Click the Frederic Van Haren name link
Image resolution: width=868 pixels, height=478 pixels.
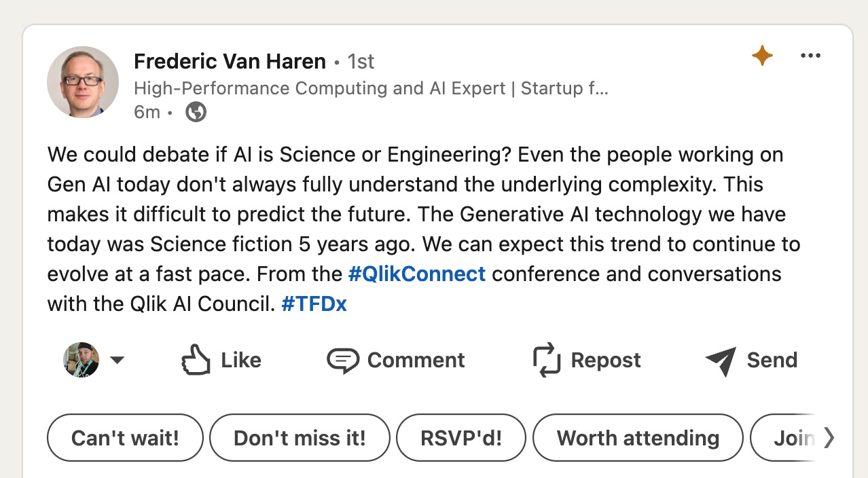pyautogui.click(x=230, y=62)
